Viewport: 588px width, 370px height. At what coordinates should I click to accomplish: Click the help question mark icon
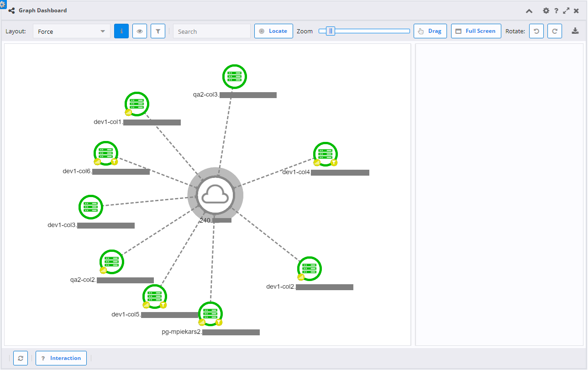point(556,10)
